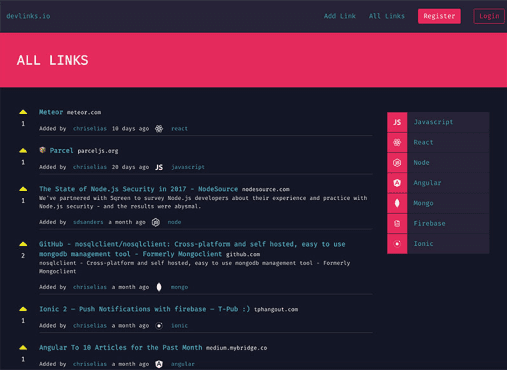
Task: Open chriselias profile on Ionic 2 row
Action: [x=90, y=326]
